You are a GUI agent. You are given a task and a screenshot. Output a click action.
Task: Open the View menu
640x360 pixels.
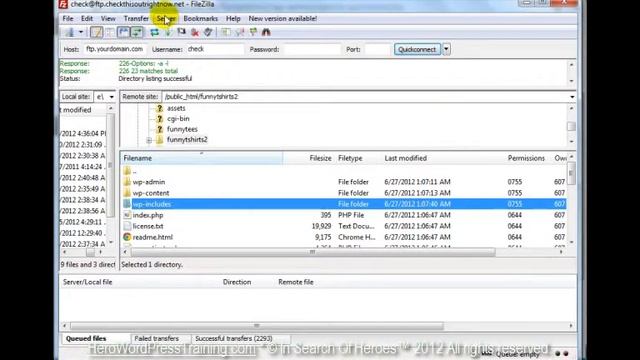point(108,19)
